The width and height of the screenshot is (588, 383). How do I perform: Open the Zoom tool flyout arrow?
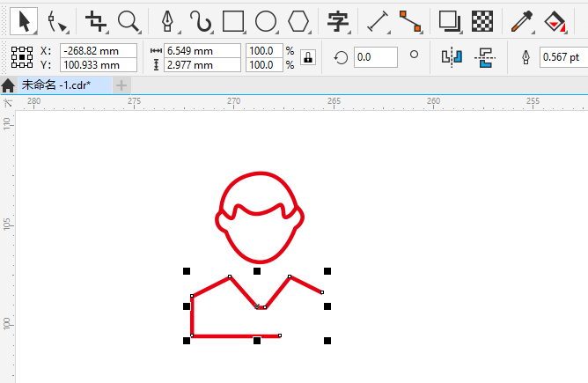pos(139,33)
